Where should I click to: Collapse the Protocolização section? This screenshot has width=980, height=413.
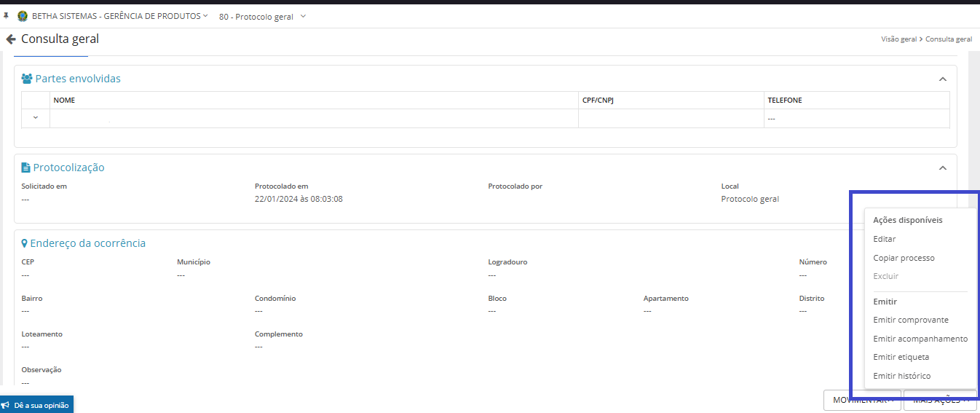942,168
